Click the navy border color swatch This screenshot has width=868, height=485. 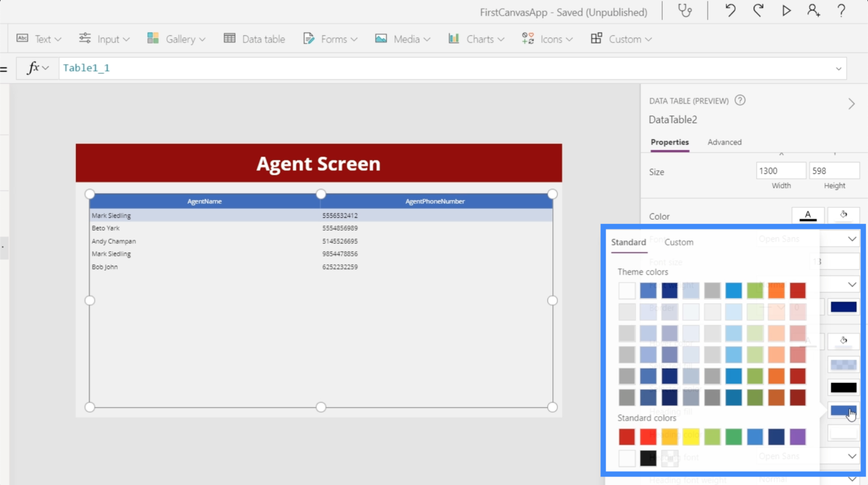point(843,307)
